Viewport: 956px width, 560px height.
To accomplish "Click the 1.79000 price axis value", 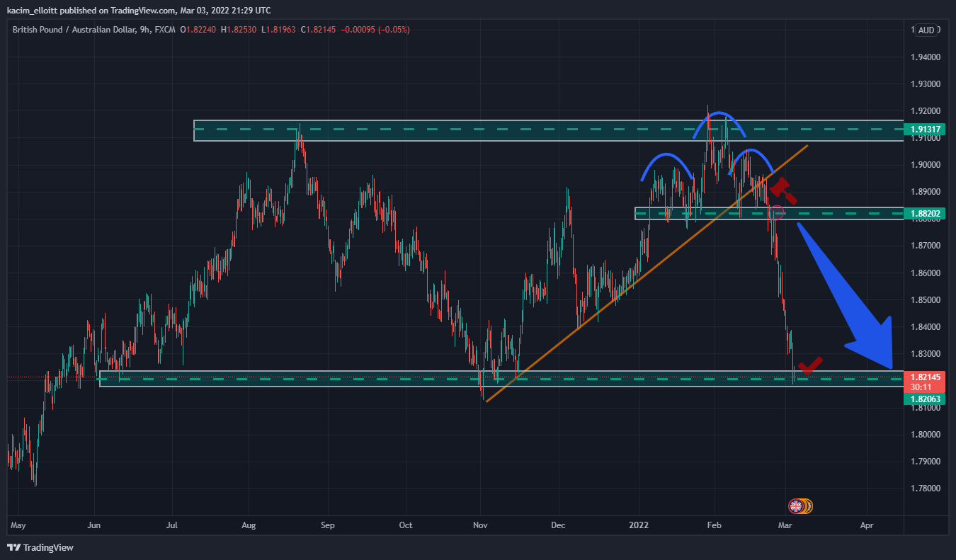I will pos(925,461).
